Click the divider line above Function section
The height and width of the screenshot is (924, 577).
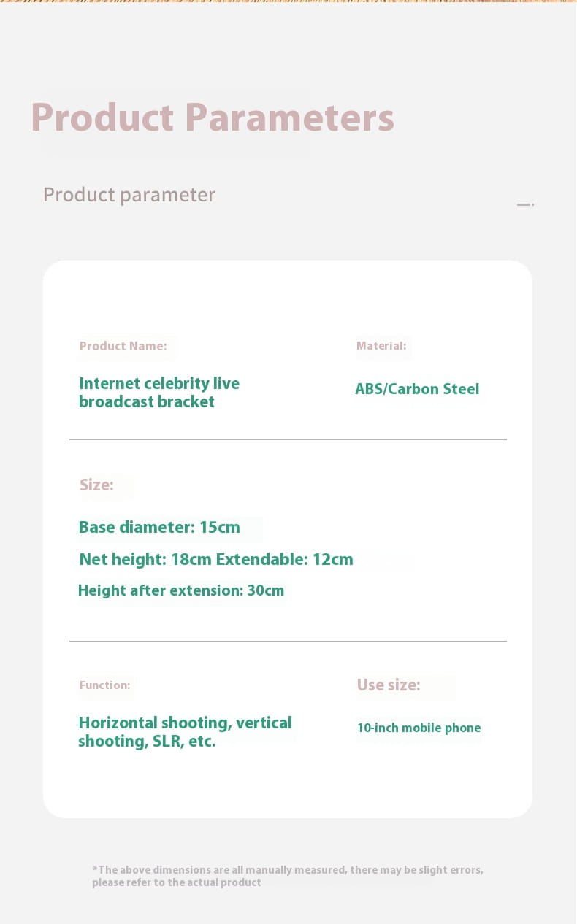click(288, 642)
